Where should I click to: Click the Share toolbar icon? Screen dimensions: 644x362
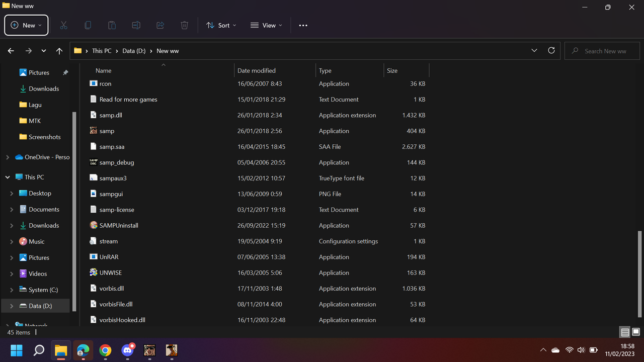pyautogui.click(x=160, y=25)
